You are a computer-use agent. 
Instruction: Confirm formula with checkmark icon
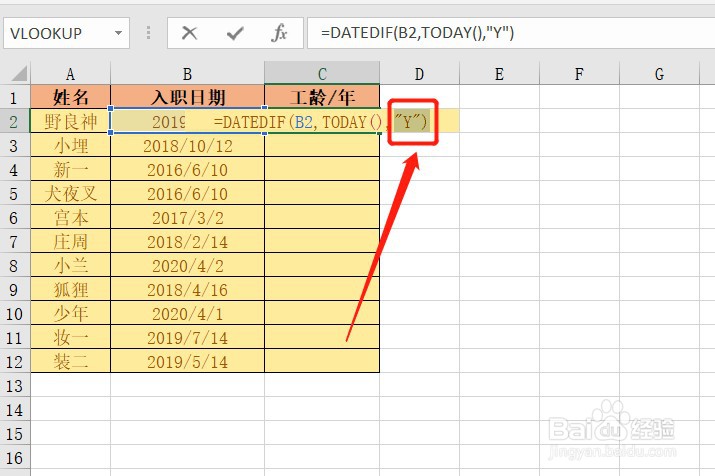pyautogui.click(x=235, y=33)
